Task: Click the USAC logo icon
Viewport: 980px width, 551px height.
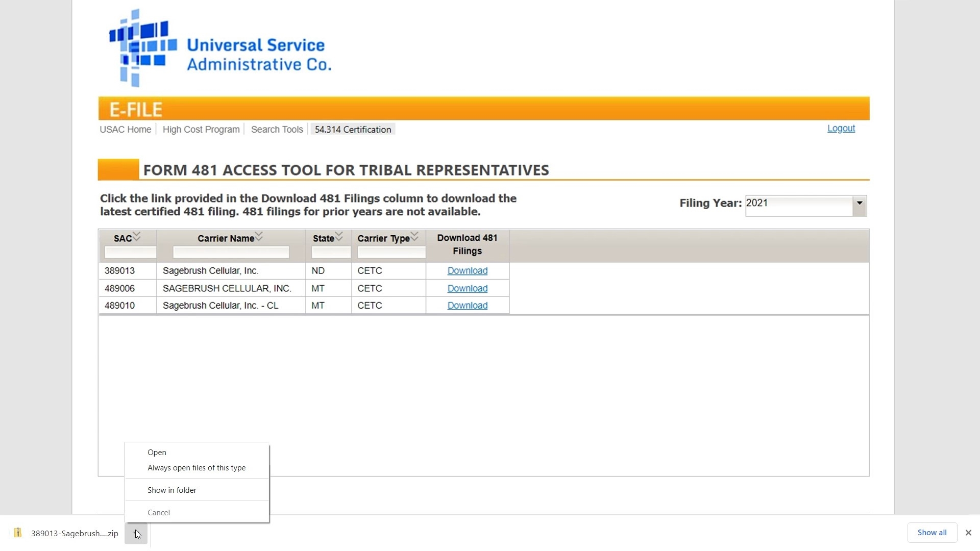Action: pyautogui.click(x=143, y=47)
